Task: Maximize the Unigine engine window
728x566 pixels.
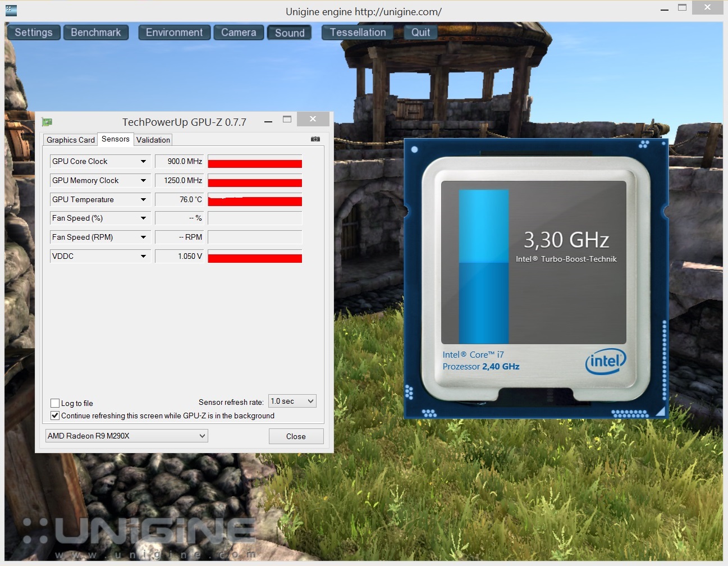Action: point(682,8)
